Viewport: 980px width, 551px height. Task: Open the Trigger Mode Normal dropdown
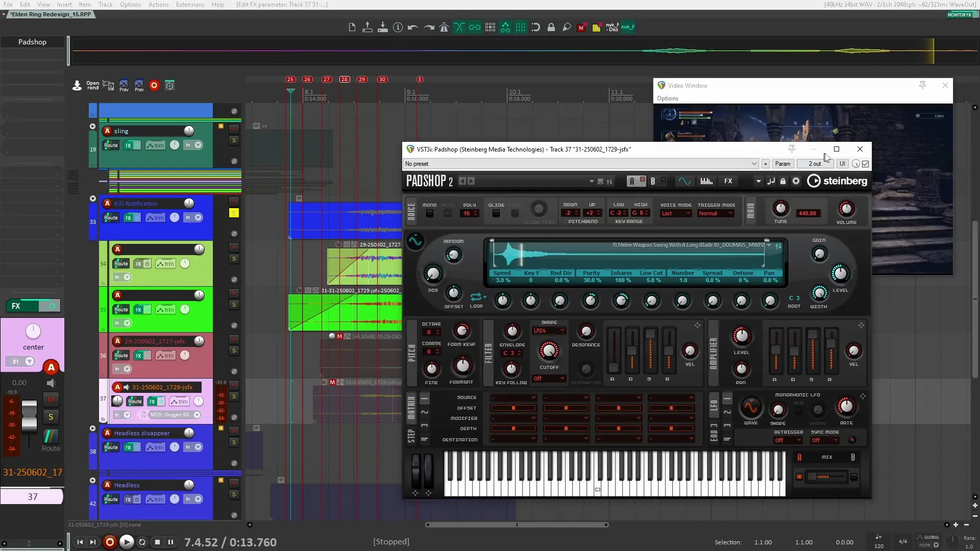(x=716, y=213)
